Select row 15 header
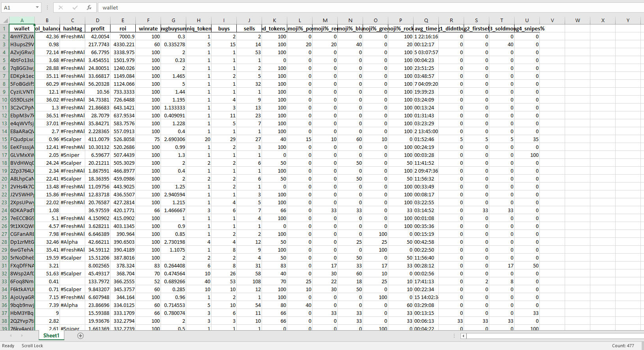Screen dimensions: 644x350 pyautogui.click(x=4, y=139)
